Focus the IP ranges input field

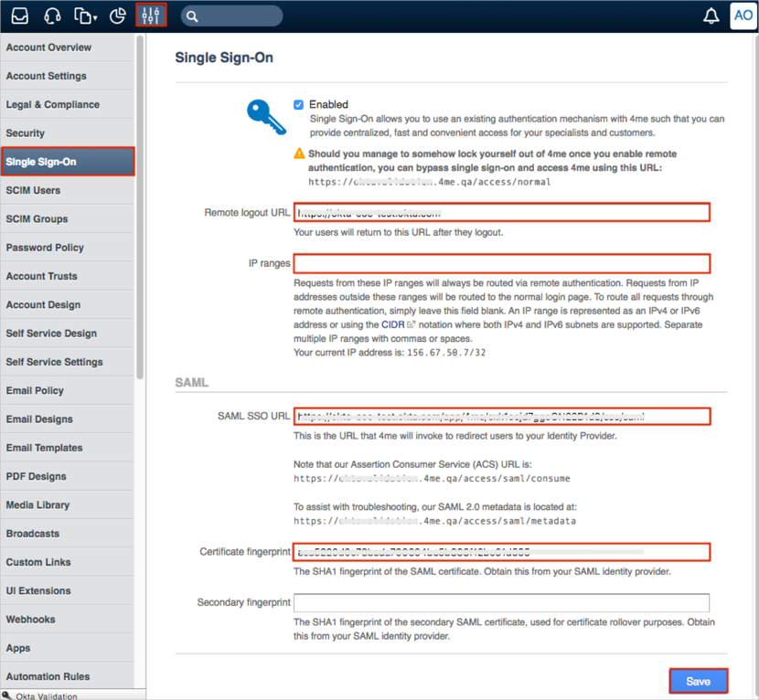pos(501,264)
